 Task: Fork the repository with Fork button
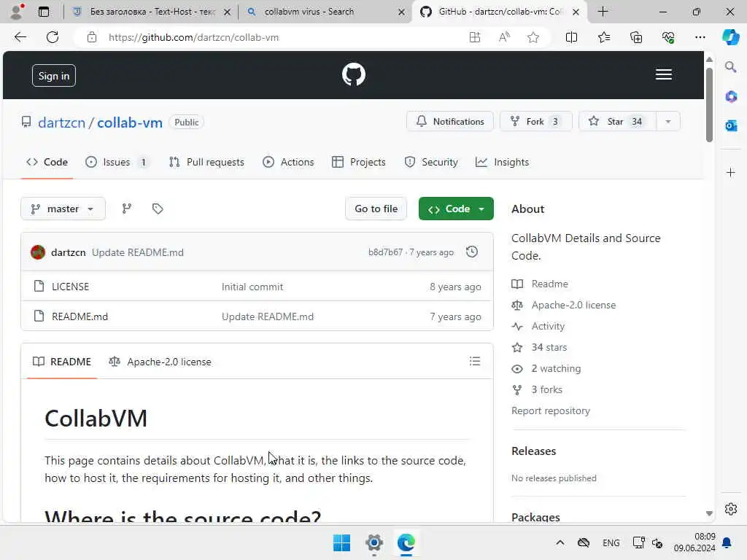pyautogui.click(x=535, y=122)
